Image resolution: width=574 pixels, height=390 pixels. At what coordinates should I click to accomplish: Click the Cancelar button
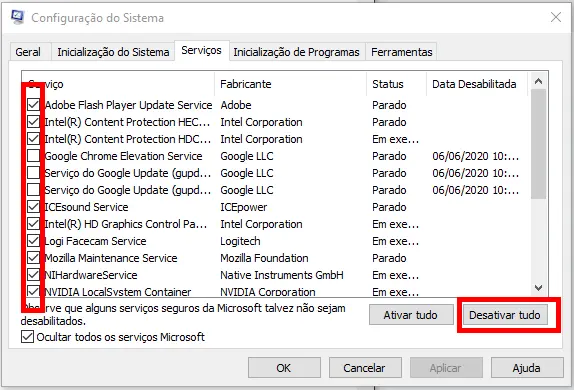[365, 368]
